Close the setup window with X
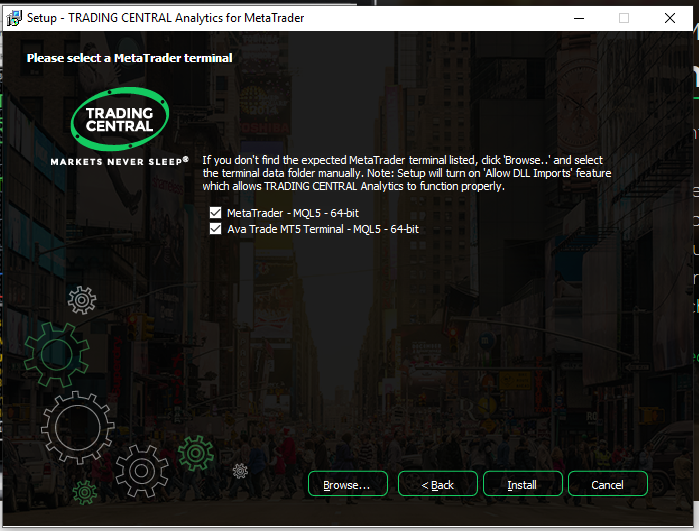The width and height of the screenshot is (699, 531). [670, 18]
